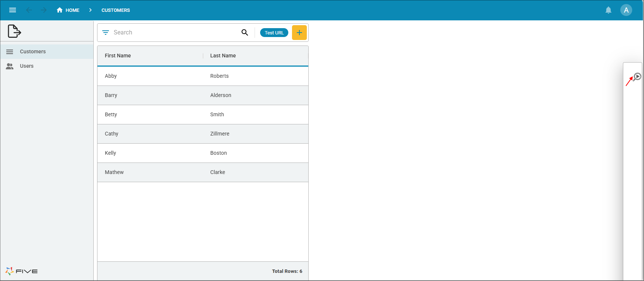Go to HOME breadcrumb
The width and height of the screenshot is (644, 281).
tap(68, 10)
